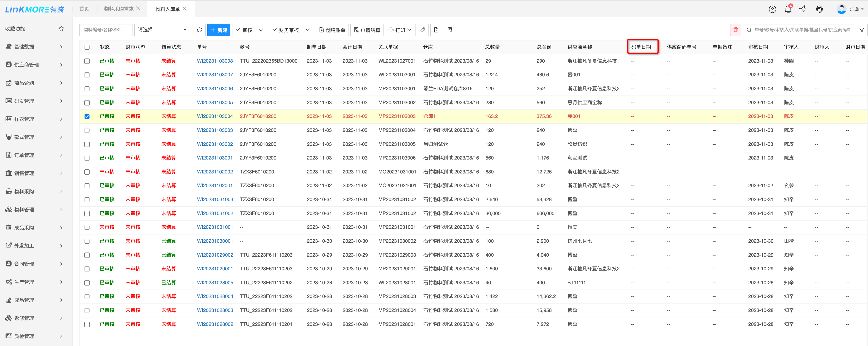Image resolution: width=868 pixels, height=346 pixels.
Task: Click the 物料编号\名称\SKU search field
Action: click(x=106, y=30)
